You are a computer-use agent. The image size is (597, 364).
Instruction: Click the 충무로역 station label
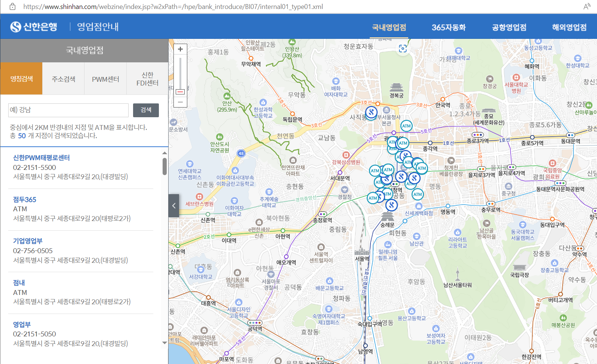point(490,210)
